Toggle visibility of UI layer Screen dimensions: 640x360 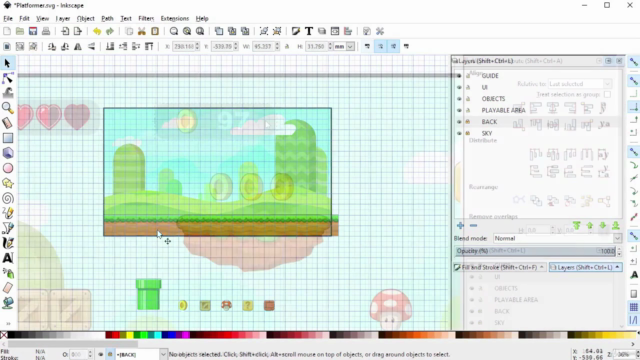tap(459, 87)
